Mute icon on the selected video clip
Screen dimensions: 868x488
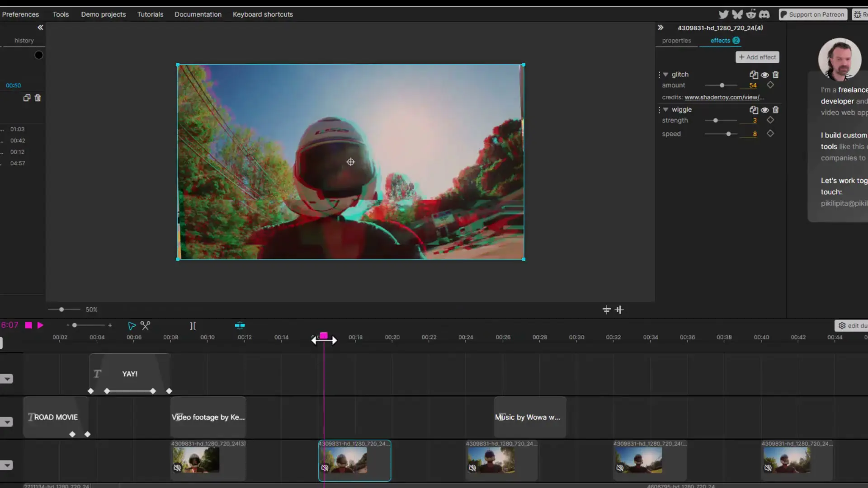[325, 468]
